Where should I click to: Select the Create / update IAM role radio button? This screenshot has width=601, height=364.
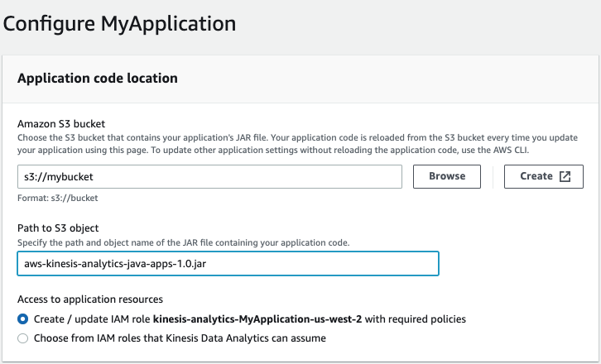[22, 319]
